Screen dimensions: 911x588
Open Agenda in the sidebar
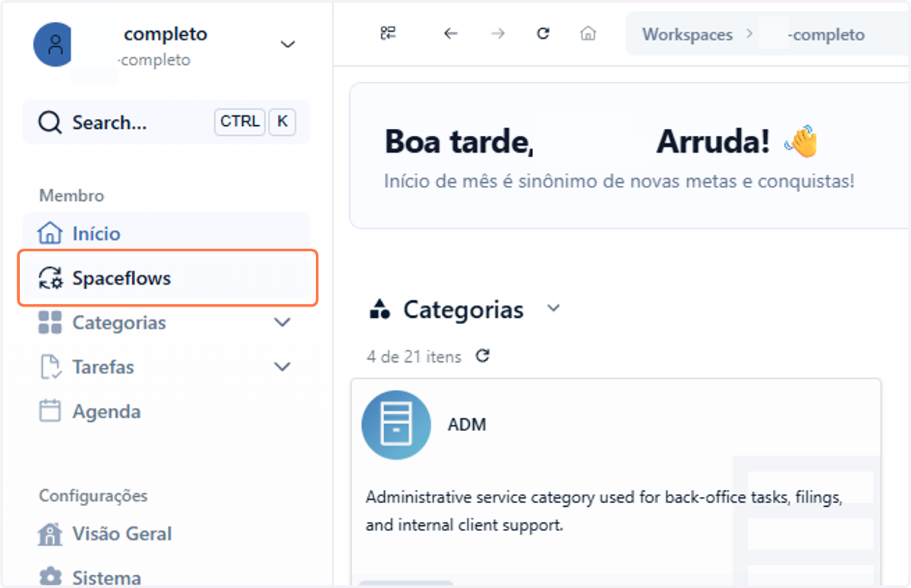tap(166, 411)
